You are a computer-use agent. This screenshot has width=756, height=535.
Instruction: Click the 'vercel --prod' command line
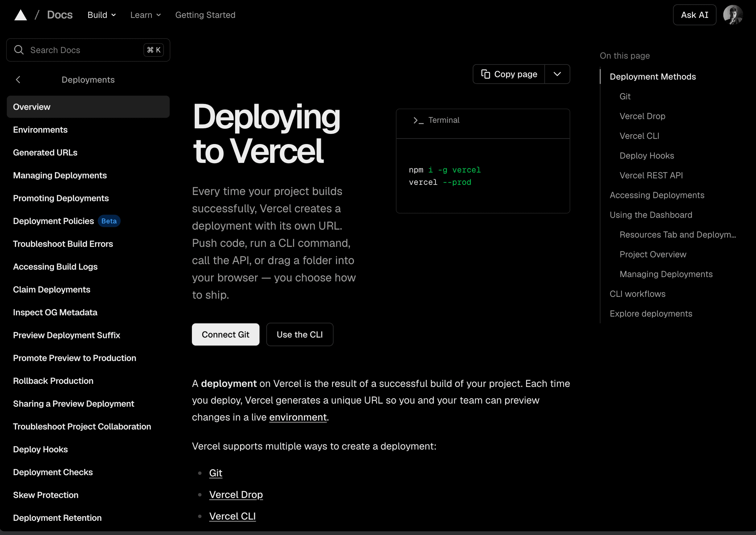[x=440, y=183]
